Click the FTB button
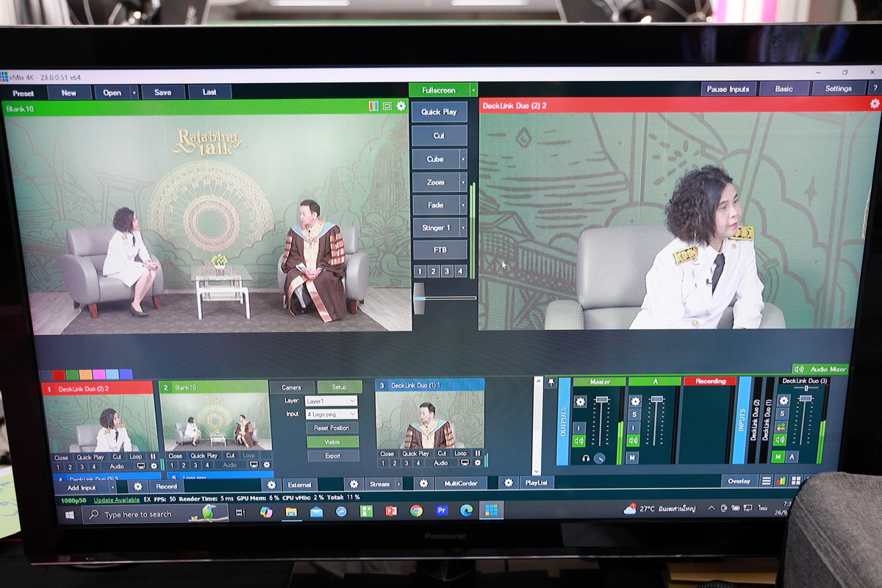 (x=440, y=250)
